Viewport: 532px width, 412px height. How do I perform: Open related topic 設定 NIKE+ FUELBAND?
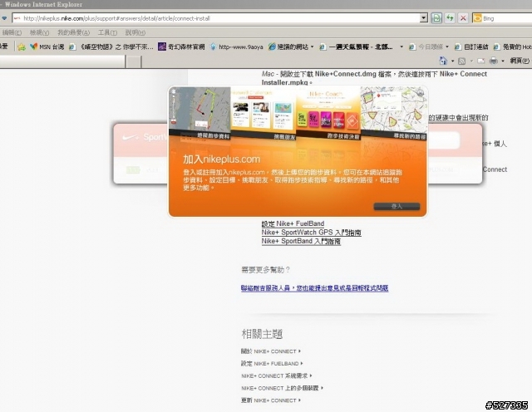pos(272,364)
